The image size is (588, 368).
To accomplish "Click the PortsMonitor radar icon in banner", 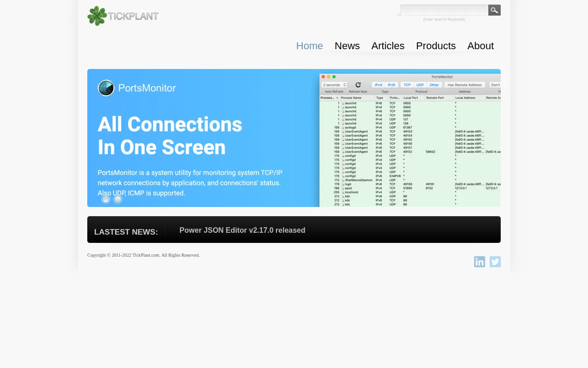I will pyautogui.click(x=106, y=88).
